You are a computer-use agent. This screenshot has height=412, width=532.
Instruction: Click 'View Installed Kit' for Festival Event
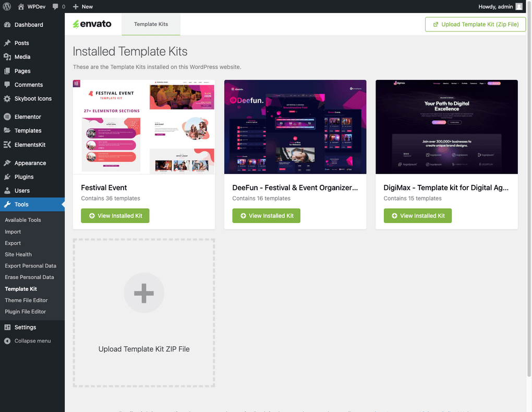coord(115,215)
